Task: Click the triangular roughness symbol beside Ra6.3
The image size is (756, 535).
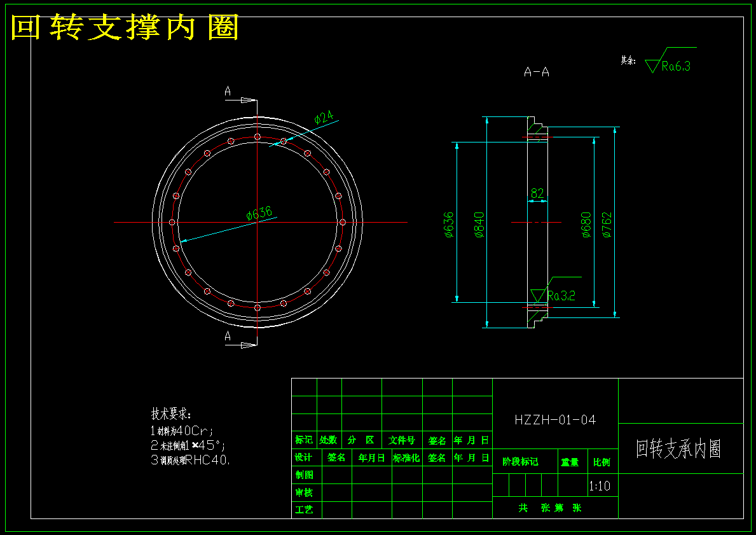Action: point(653,65)
